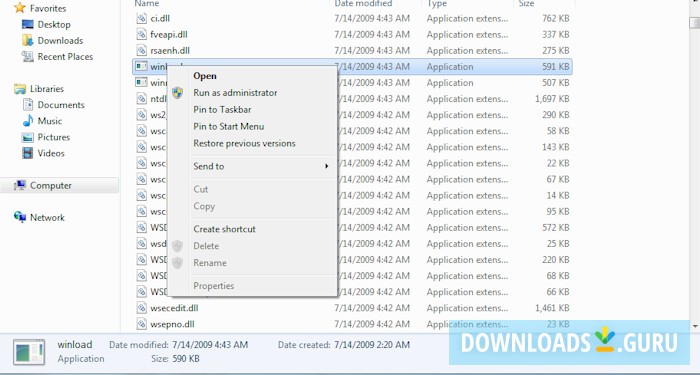The height and width of the screenshot is (375, 700).
Task: Click the Pictures library icon
Action: pos(28,137)
